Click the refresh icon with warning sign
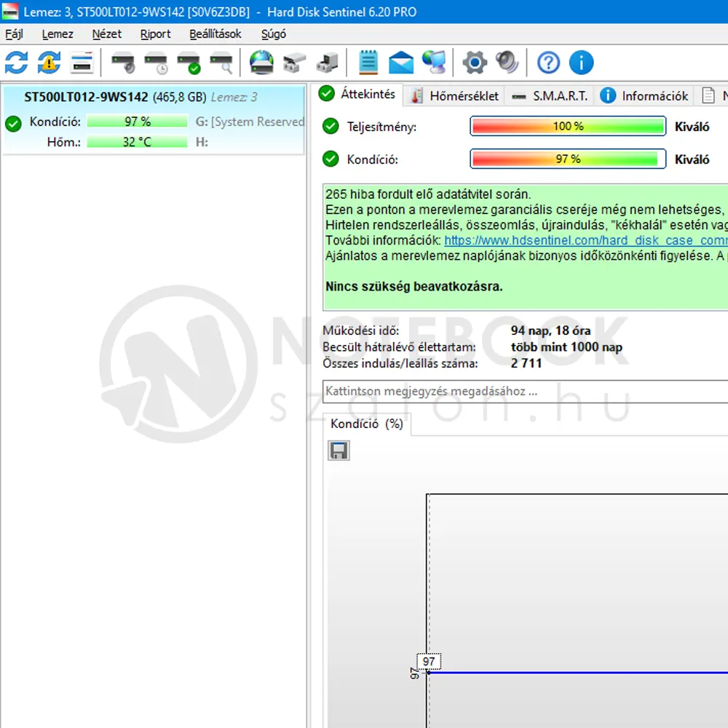Viewport: 728px width, 728px height. pyautogui.click(x=49, y=63)
